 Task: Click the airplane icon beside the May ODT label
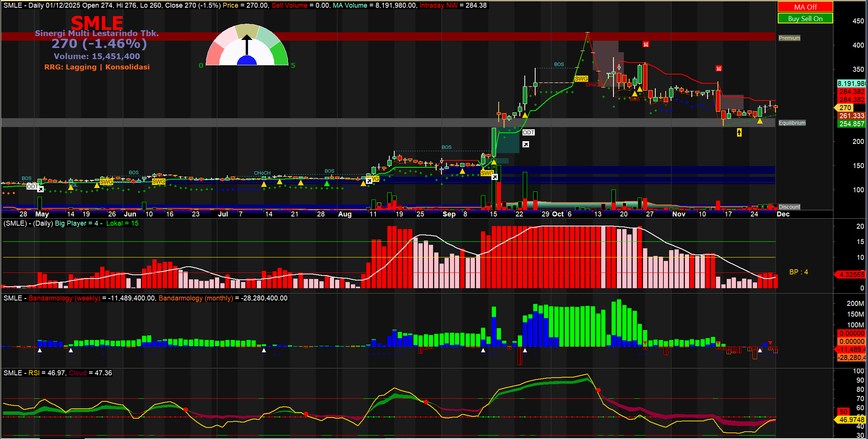pyautogui.click(x=40, y=189)
